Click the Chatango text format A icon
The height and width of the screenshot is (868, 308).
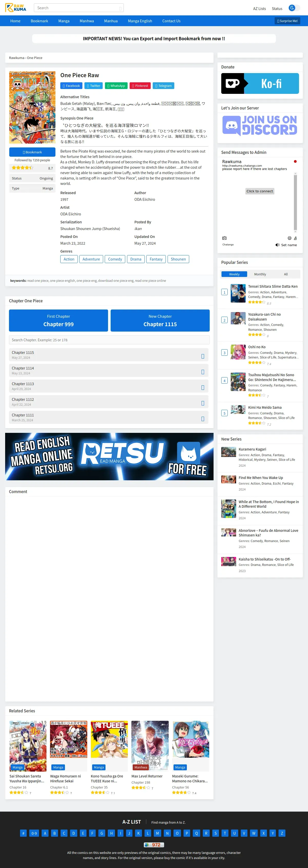pyautogui.click(x=295, y=238)
